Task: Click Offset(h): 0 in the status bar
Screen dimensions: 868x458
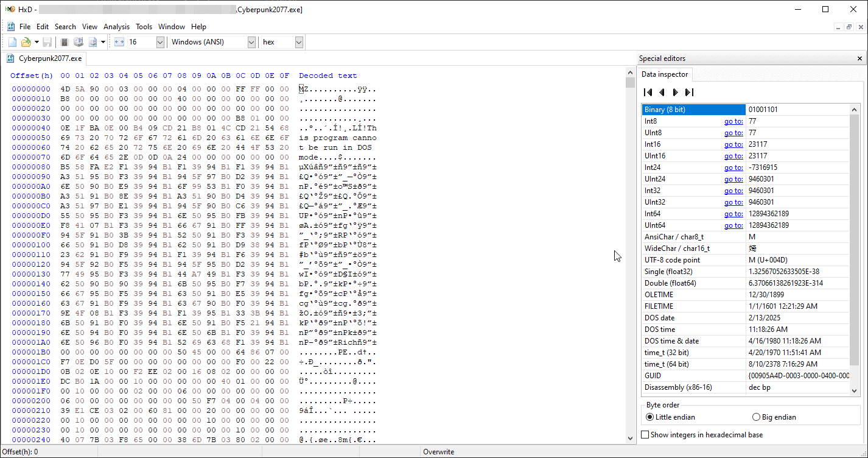Action: coord(20,452)
